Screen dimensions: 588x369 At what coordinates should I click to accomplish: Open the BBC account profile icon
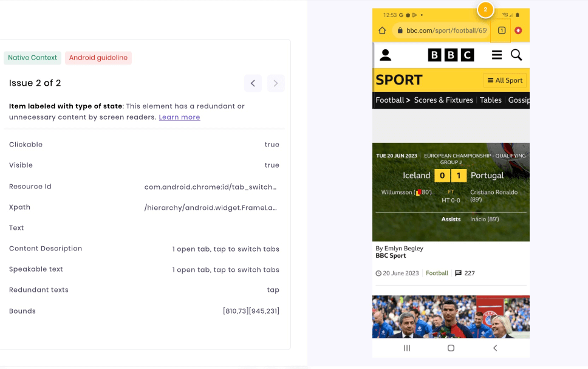[386, 55]
